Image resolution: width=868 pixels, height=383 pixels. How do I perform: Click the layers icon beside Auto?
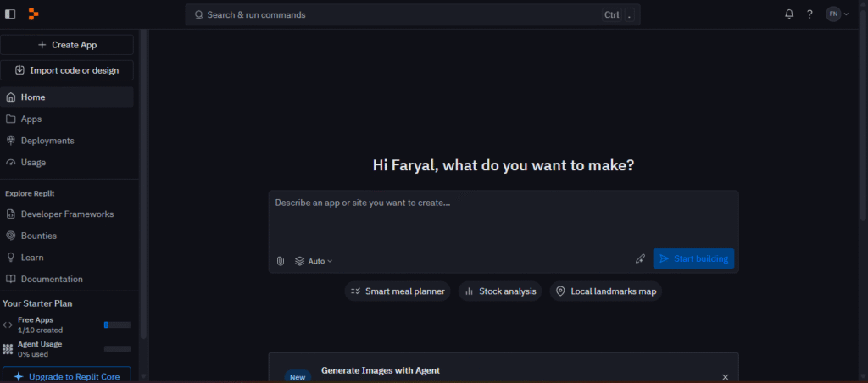pos(300,261)
